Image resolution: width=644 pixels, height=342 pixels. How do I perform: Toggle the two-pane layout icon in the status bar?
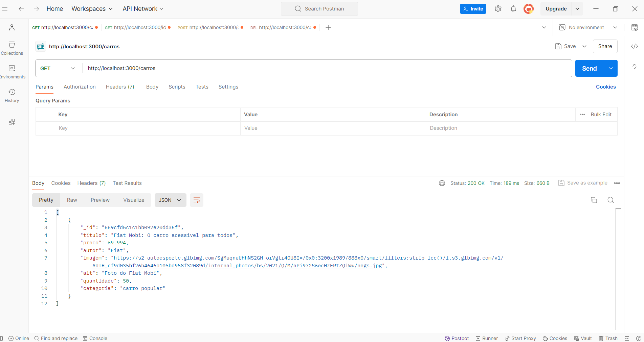click(x=627, y=338)
